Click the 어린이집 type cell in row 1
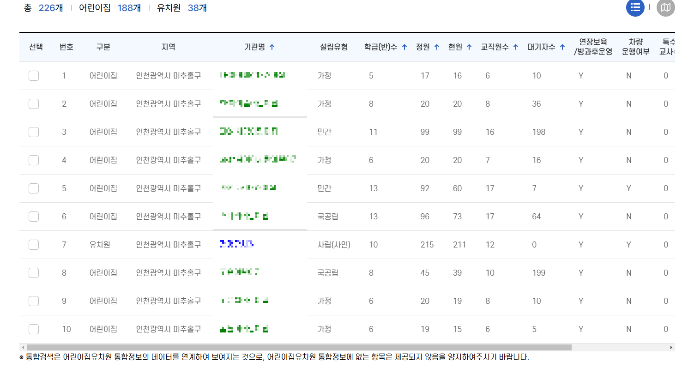Screen dimensions: 700x368 click(x=103, y=75)
